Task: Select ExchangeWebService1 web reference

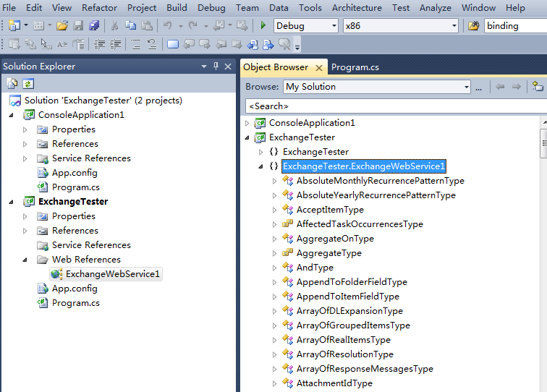Action: (x=106, y=274)
